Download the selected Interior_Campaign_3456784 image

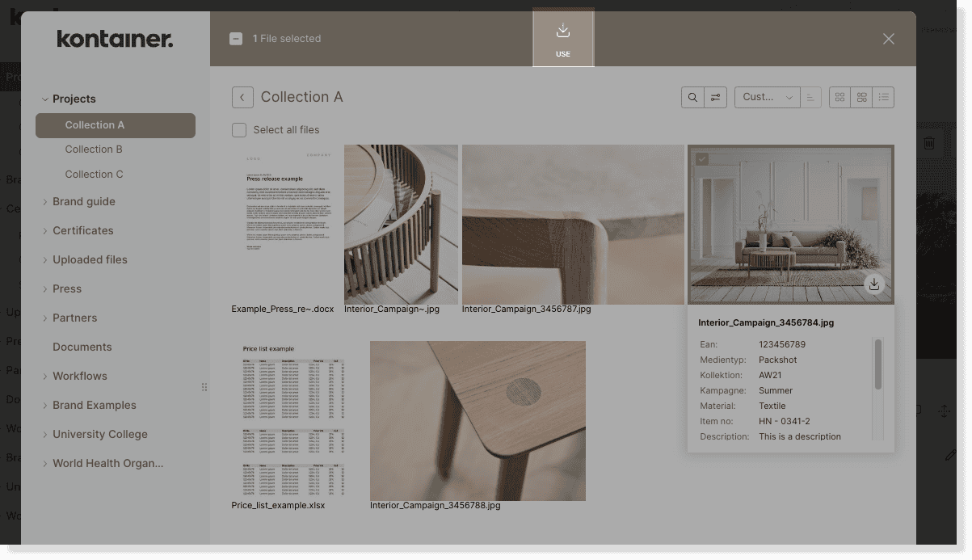coord(873,284)
